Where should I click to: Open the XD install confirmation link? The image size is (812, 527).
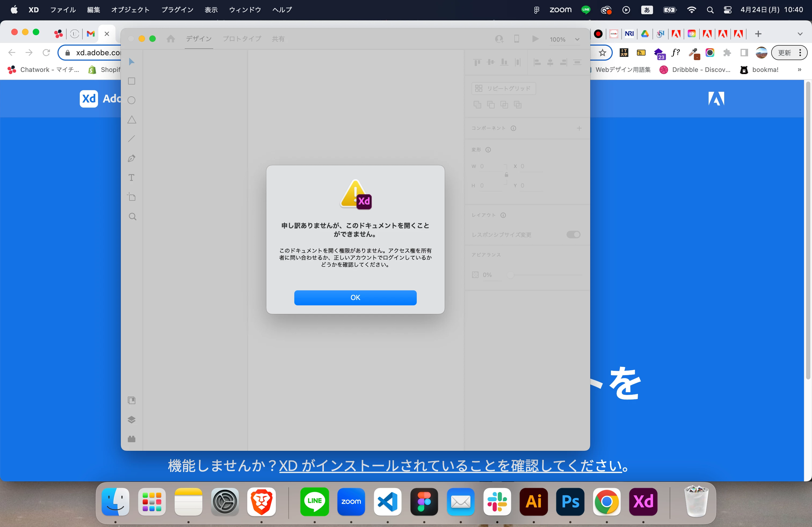click(x=450, y=466)
